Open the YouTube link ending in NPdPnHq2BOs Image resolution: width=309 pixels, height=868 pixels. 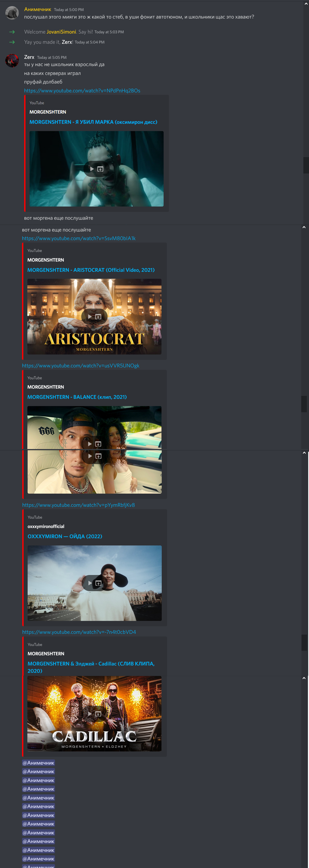click(x=82, y=90)
